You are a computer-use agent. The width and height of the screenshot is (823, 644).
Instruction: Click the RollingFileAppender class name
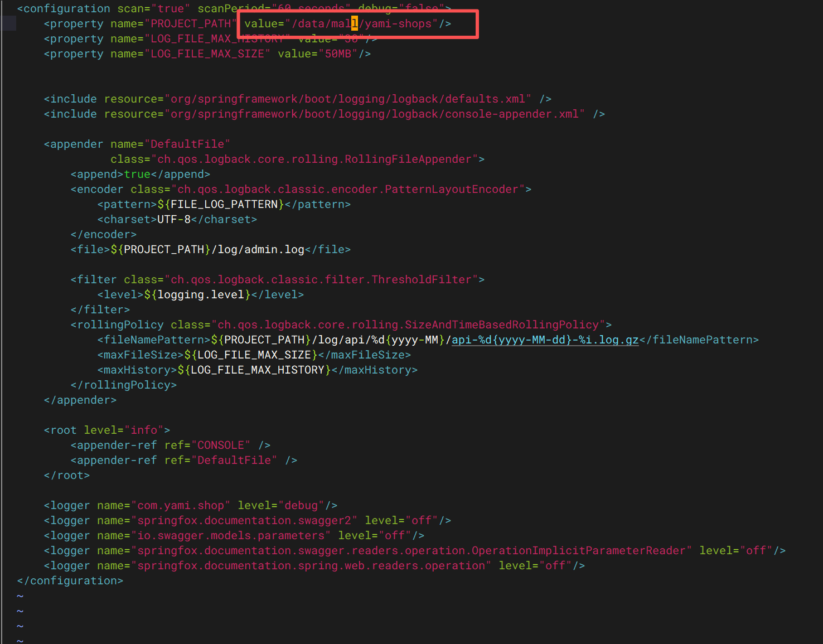coord(408,159)
